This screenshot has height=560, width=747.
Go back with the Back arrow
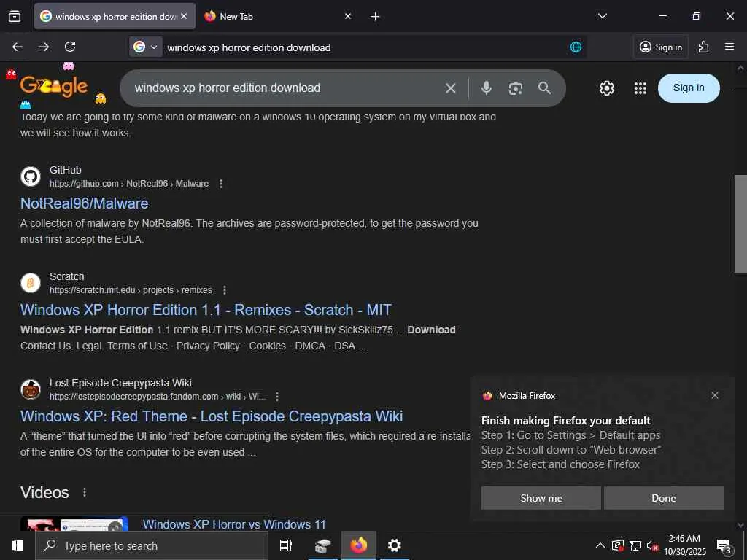[18, 47]
